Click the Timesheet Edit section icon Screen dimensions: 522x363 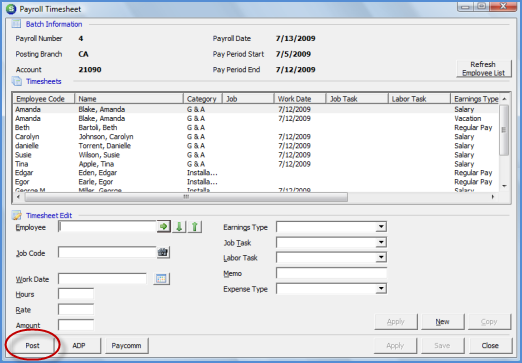[x=17, y=215]
